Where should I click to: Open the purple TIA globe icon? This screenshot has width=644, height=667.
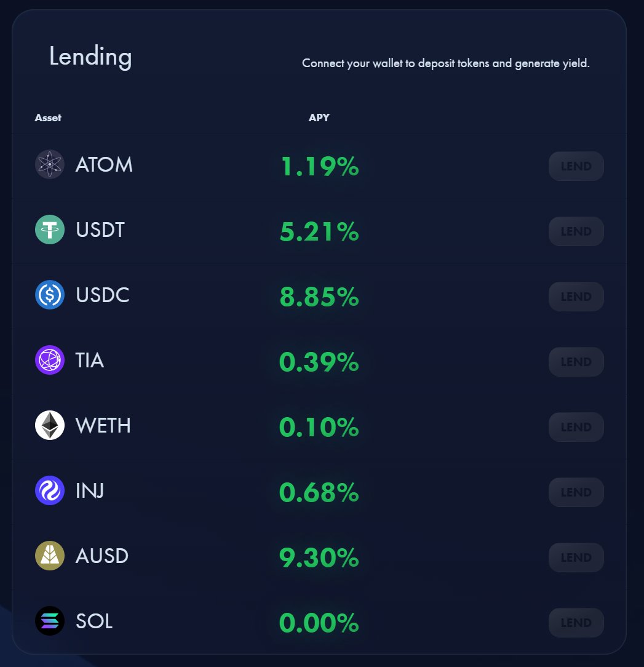click(x=50, y=360)
